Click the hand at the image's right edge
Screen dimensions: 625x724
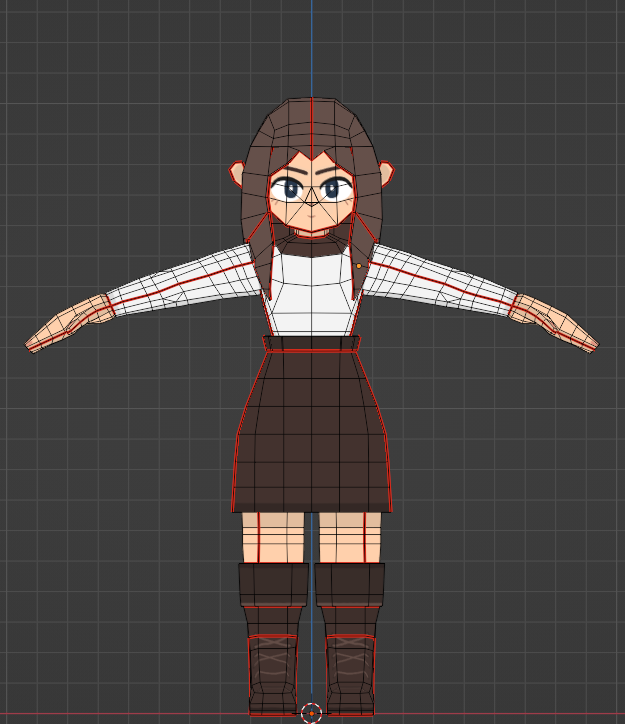point(554,322)
